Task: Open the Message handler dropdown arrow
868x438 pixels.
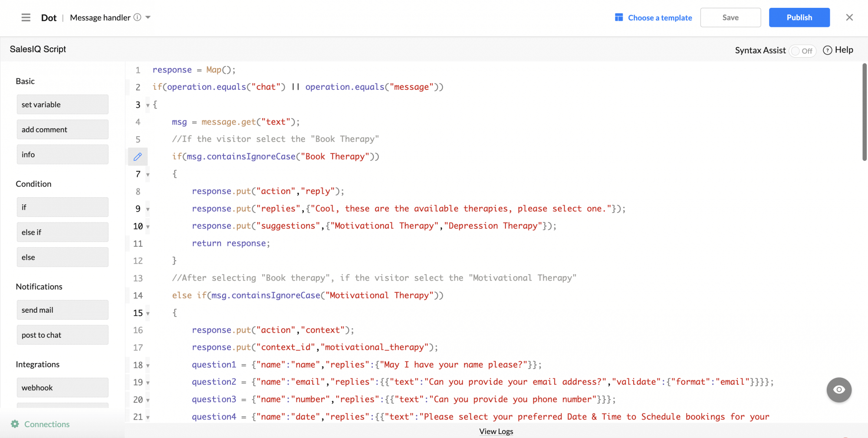Action: (148, 17)
